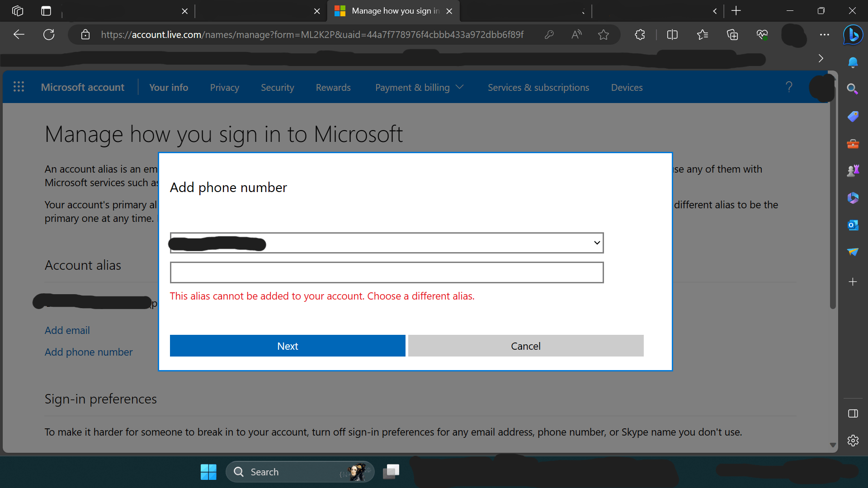Open the Your info tab
Screen dimensions: 868x488
point(169,88)
